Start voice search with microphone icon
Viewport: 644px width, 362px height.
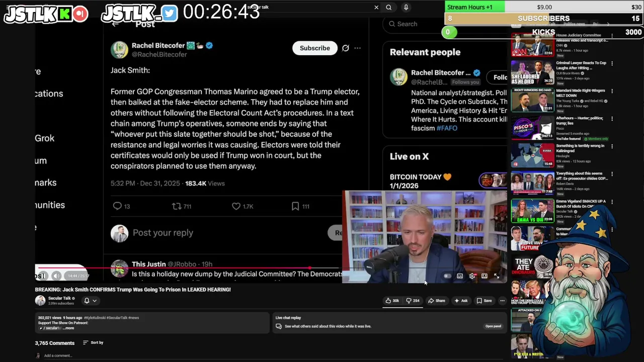click(406, 8)
